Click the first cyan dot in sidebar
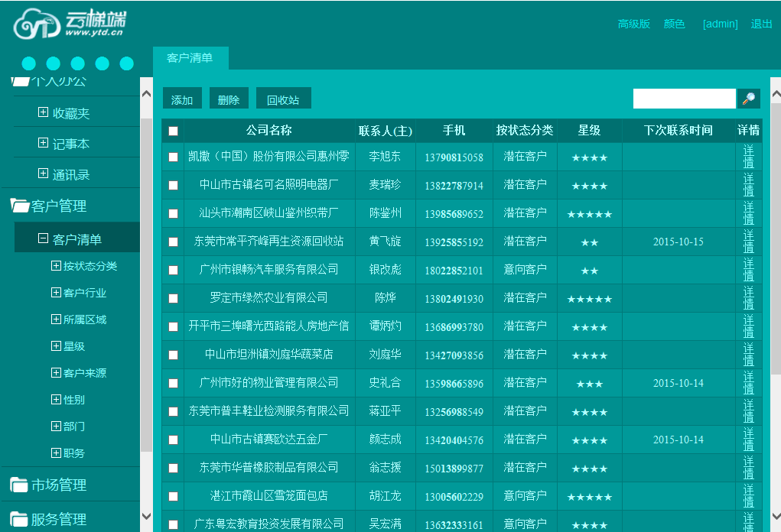The height and width of the screenshot is (532, 781). (x=29, y=63)
